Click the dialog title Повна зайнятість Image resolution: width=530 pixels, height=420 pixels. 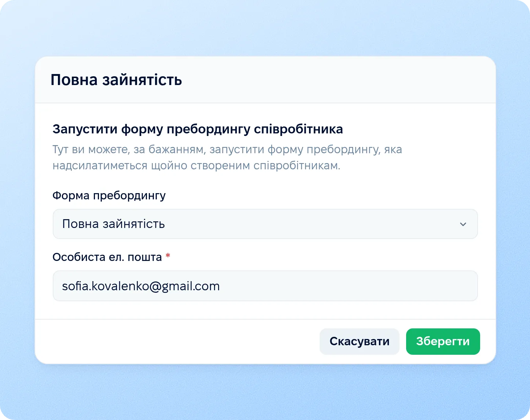(116, 80)
